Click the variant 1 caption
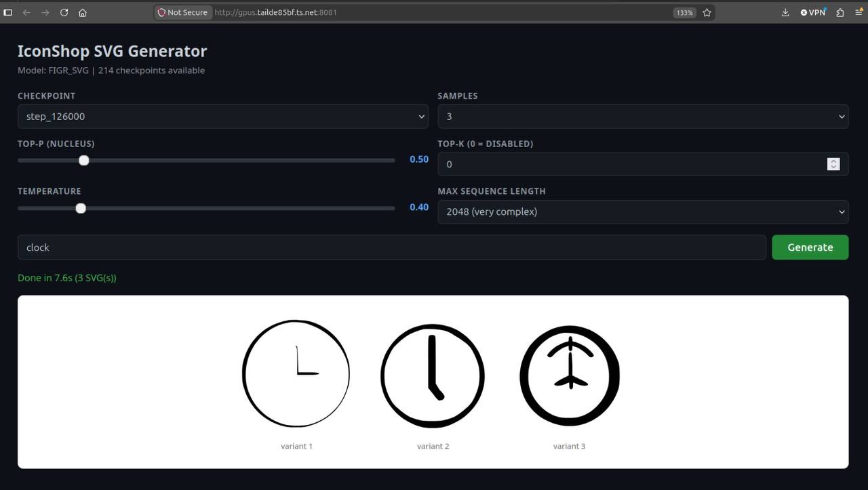This screenshot has width=868, height=490. coord(296,446)
